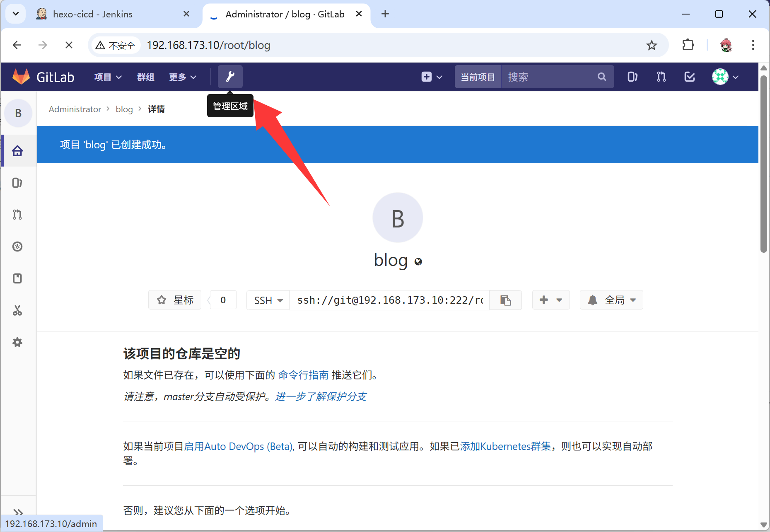Expand the collapsed sidebar with double-arrow
The image size is (770, 532).
18,512
